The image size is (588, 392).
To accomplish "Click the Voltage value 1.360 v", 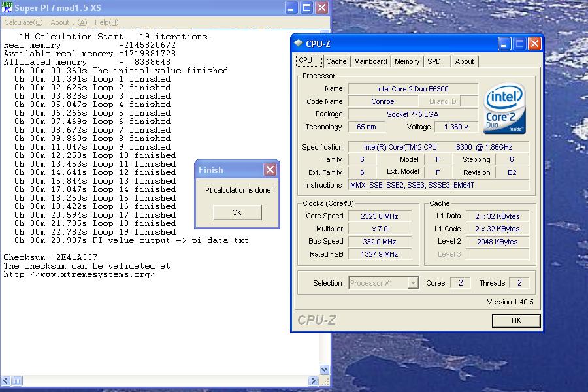I will 456,127.
